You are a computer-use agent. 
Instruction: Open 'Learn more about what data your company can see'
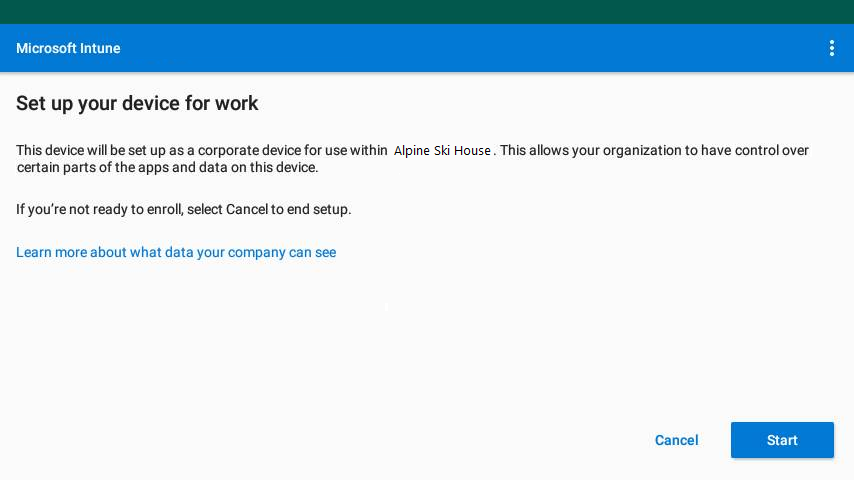[x=176, y=252]
